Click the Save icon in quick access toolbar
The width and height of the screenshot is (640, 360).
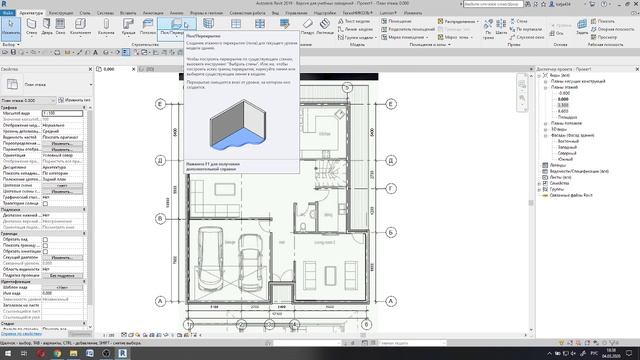(x=13, y=52)
